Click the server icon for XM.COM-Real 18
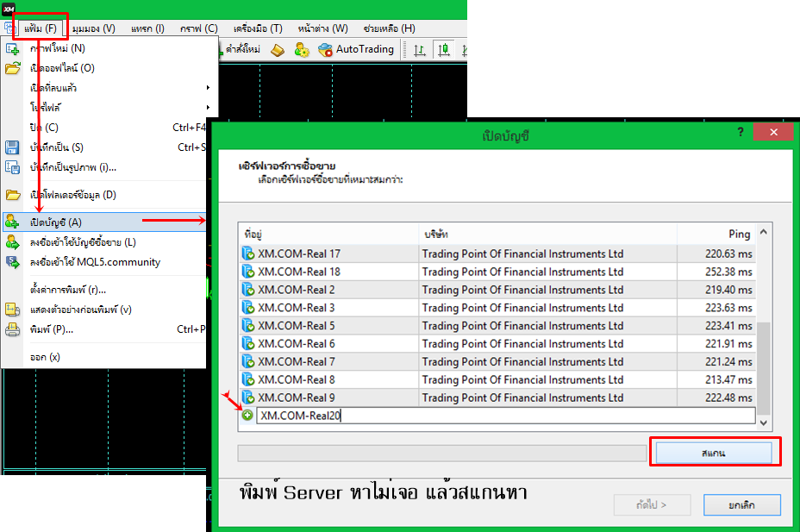Image resolution: width=800 pixels, height=532 pixels. 248,272
